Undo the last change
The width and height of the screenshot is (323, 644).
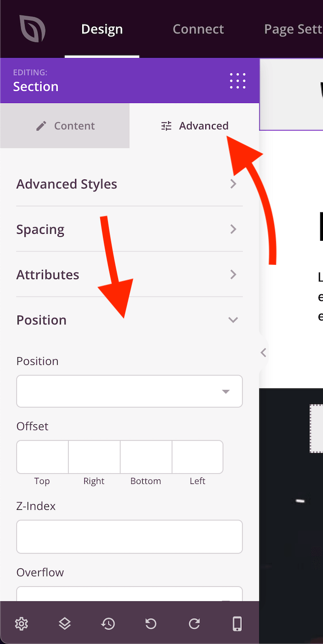click(x=150, y=623)
